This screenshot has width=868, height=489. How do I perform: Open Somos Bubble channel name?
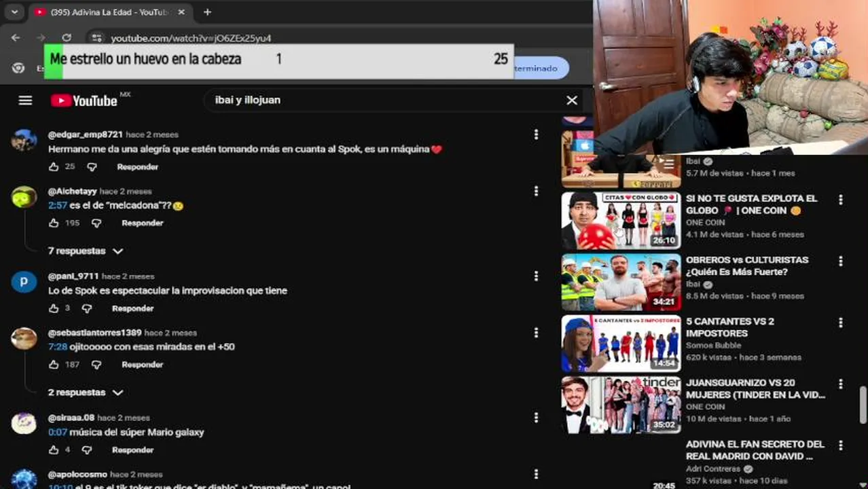point(713,346)
